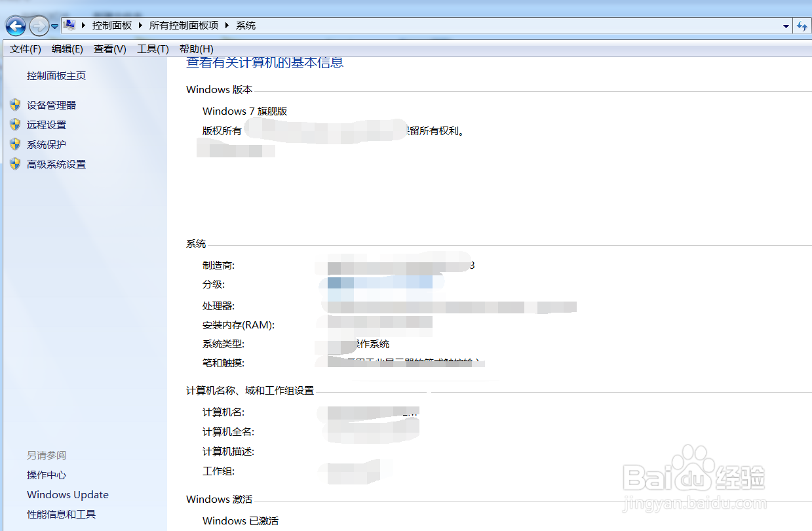
Task: Open Windows Update in sidebar
Action: (68, 495)
